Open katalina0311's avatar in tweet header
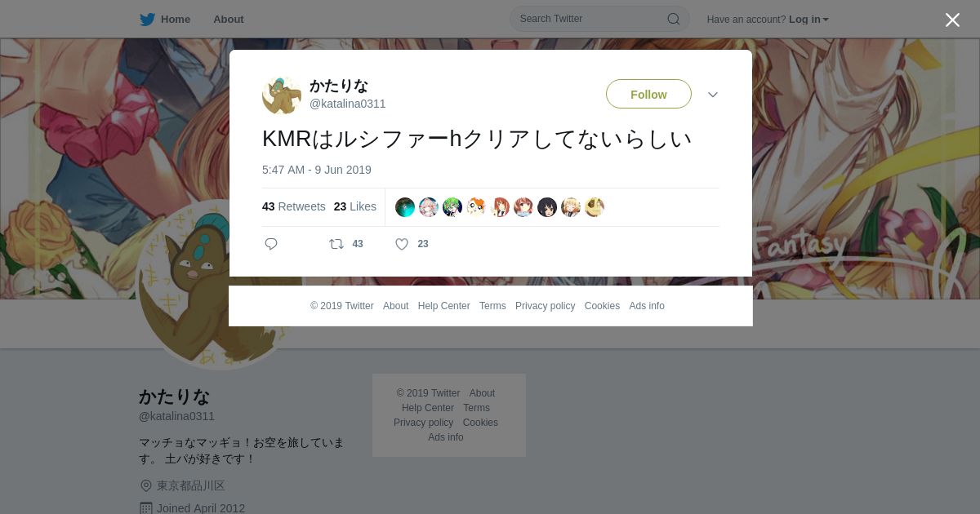Image resolution: width=980 pixels, height=514 pixels. tap(282, 95)
